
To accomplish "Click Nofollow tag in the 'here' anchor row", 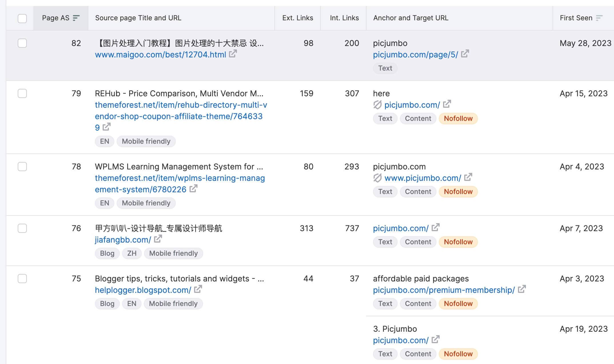I will coord(458,119).
